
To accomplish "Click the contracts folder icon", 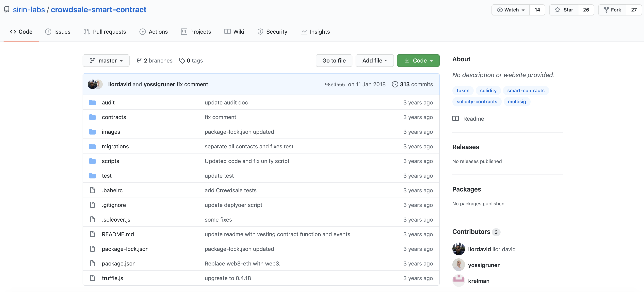I will [92, 117].
